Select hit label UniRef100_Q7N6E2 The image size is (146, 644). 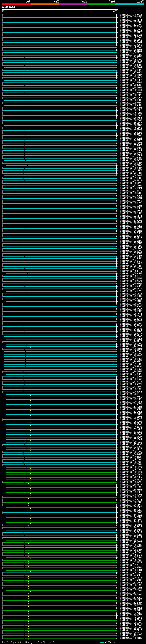[x=131, y=575]
